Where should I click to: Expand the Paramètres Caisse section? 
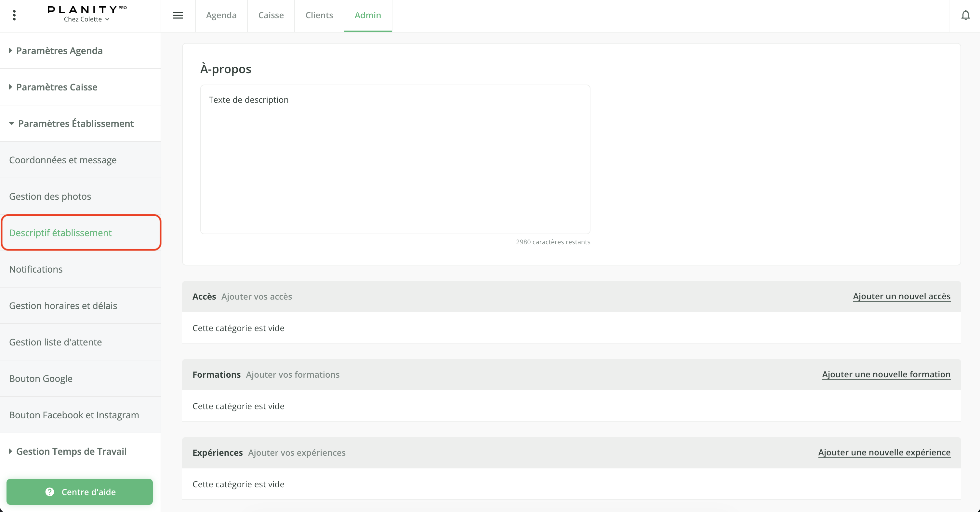click(57, 87)
